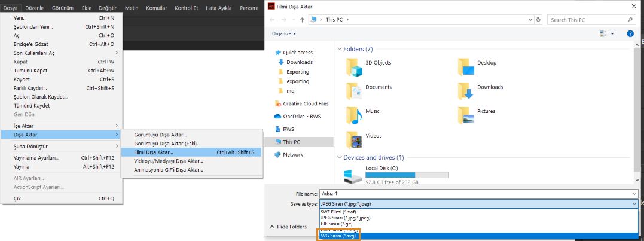Choose Kapat menu entry

[x=61, y=62]
